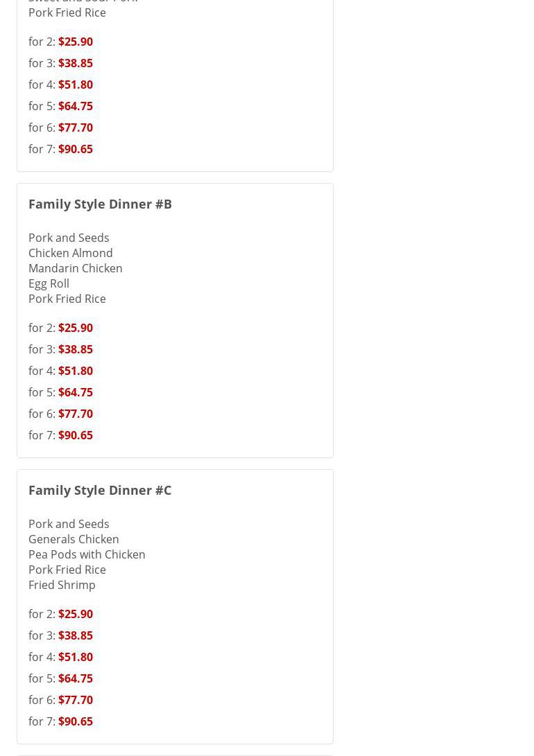Click the "Pea Pods with Chicken" item
Viewport: 534px width, 756px height.
pos(87,554)
